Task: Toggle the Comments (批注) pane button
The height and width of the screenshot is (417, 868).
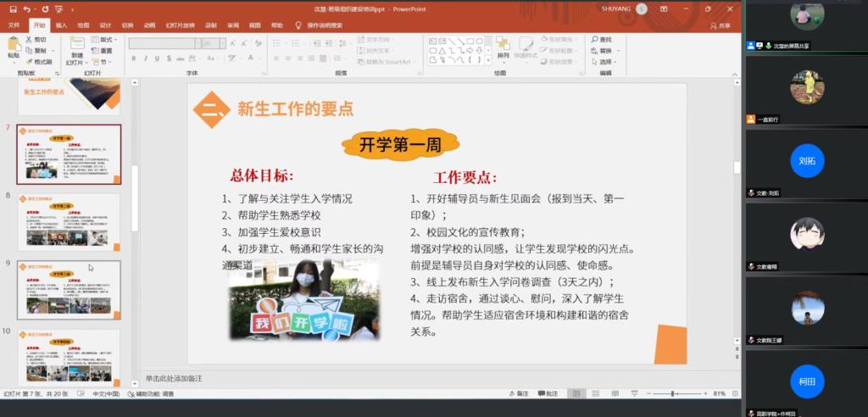Action: tap(548, 393)
